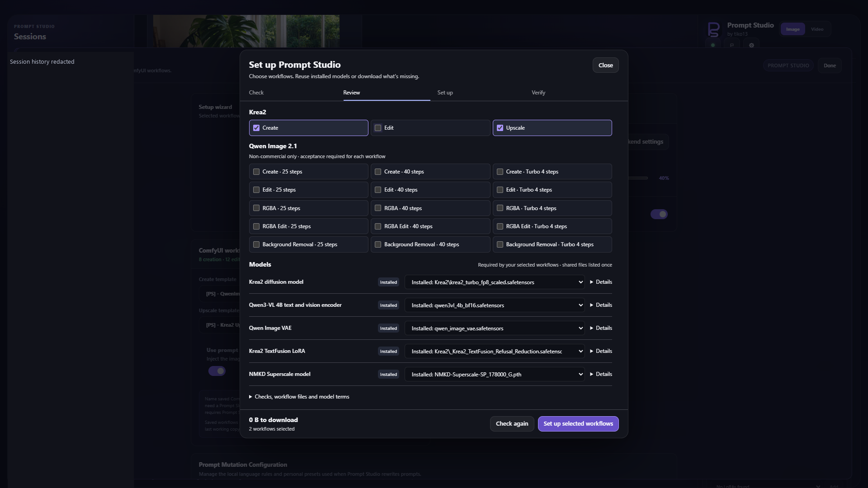Screen dimensions: 868x488
Task: Switch to Image mode in header
Action: coord(793,29)
